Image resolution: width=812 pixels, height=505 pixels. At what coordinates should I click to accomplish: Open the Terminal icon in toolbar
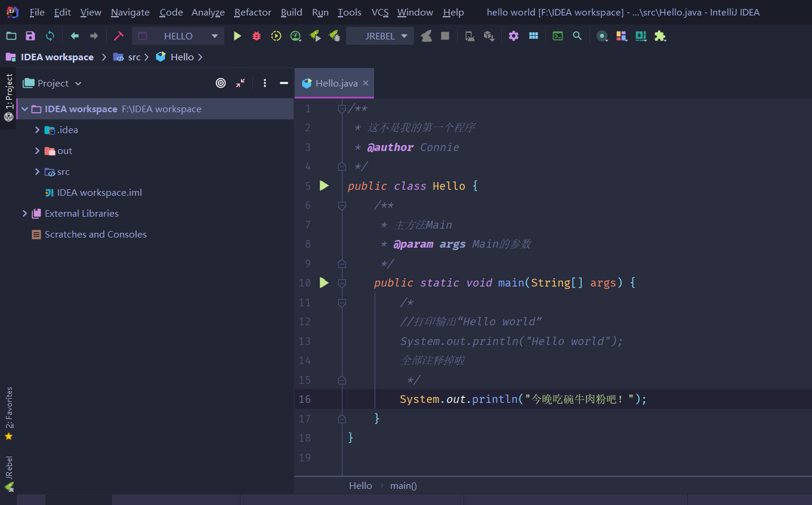click(558, 36)
